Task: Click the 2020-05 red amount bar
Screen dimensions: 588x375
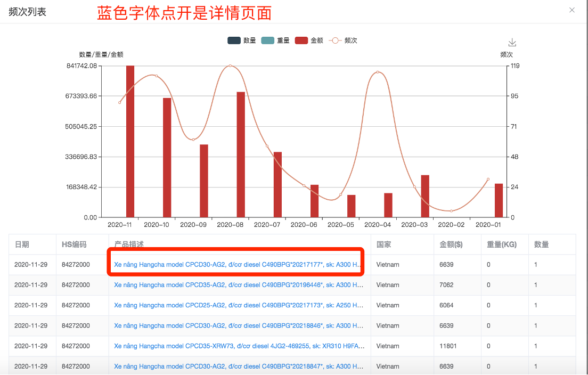Action: click(352, 206)
